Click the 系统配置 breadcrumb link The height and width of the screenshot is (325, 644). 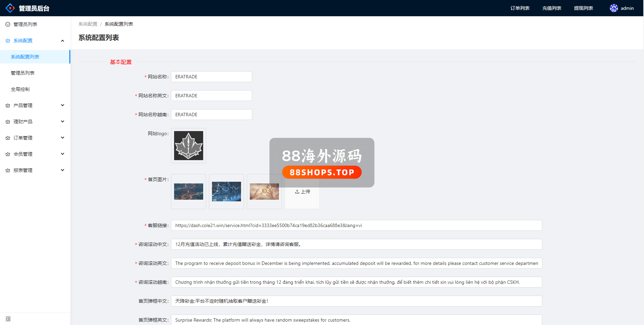click(88, 24)
